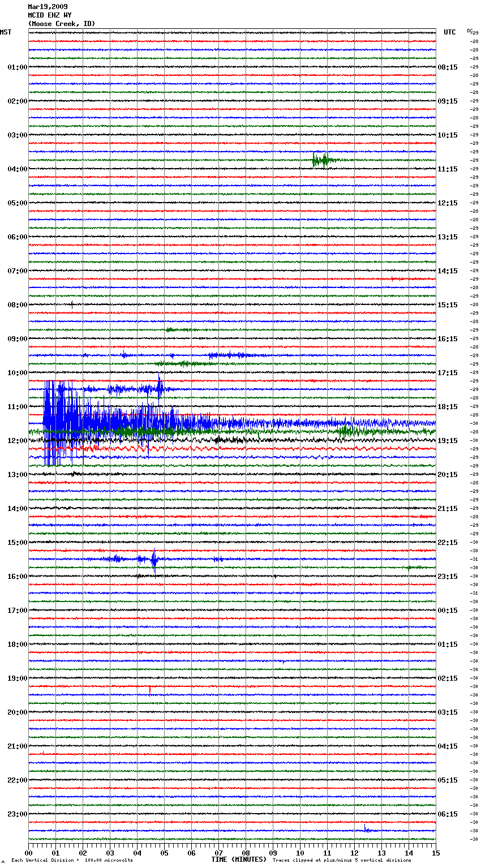The image size is (481, 868).
Task: Select the '02:00' MST hour label
Action: click(18, 101)
